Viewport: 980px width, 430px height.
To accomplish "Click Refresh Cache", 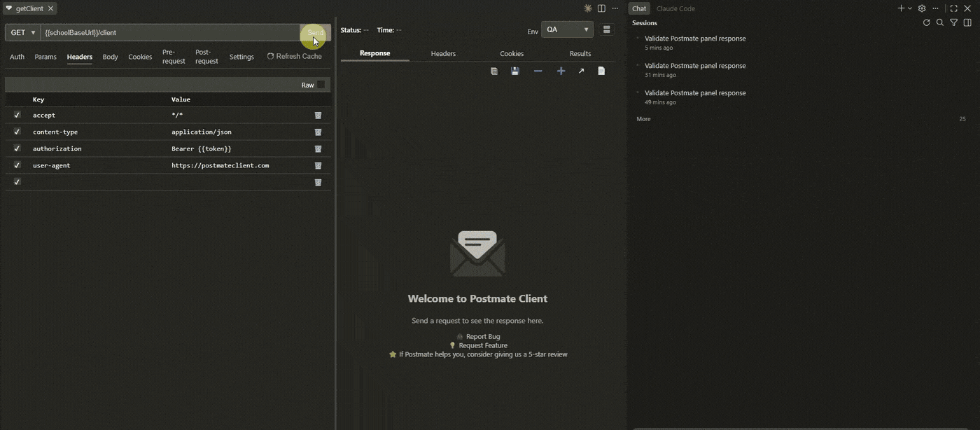I will 295,56.
